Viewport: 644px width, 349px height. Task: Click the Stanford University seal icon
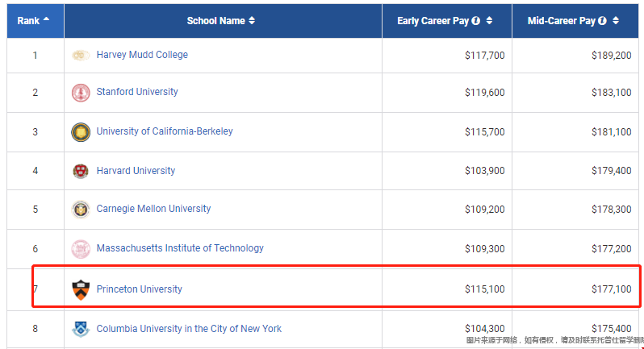point(80,93)
